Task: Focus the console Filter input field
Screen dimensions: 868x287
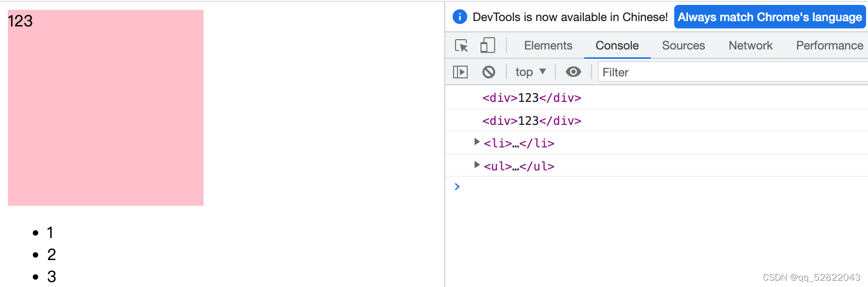Action: pyautogui.click(x=732, y=72)
